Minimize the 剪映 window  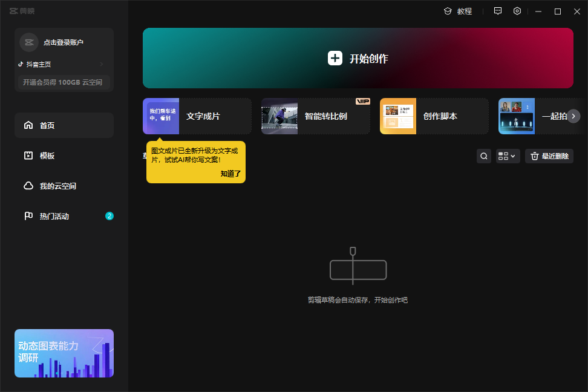tap(538, 11)
